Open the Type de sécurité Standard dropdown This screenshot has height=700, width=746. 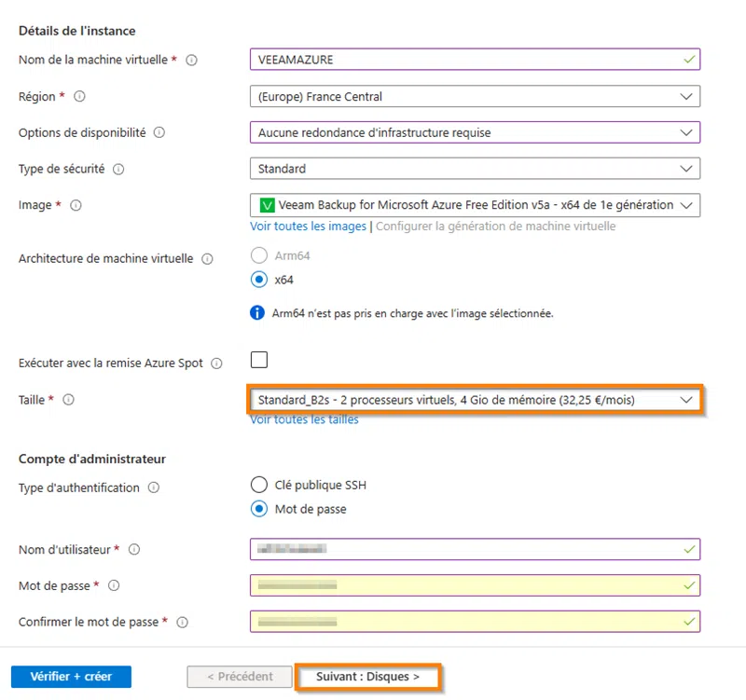tap(475, 169)
